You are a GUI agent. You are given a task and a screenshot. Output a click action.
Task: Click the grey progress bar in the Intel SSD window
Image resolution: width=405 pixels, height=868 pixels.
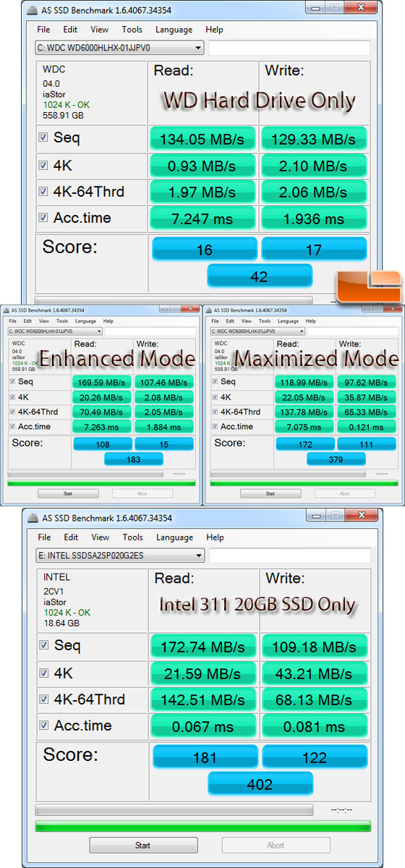pyautogui.click(x=174, y=810)
